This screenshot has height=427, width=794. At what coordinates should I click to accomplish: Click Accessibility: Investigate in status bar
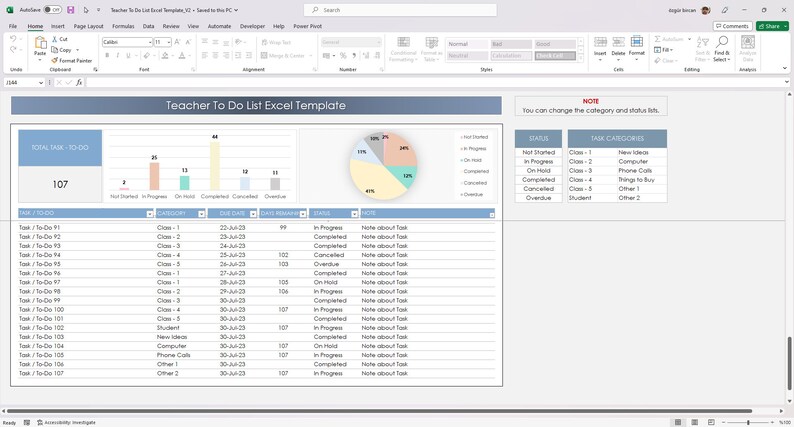tap(66, 422)
